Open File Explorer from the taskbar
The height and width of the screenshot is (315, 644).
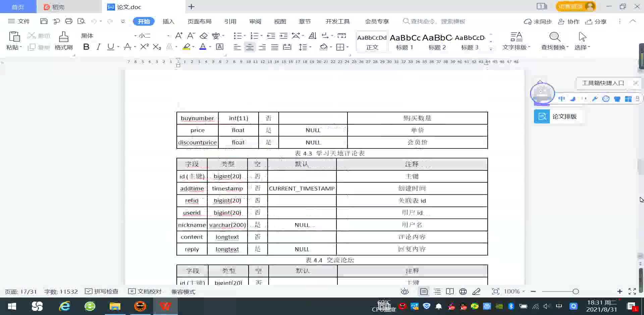pos(115,306)
